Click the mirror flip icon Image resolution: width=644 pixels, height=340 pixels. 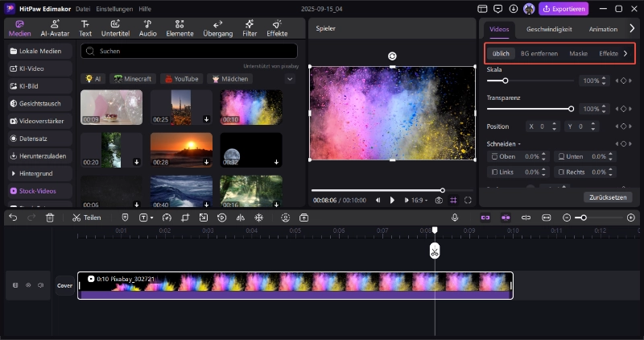tap(241, 218)
